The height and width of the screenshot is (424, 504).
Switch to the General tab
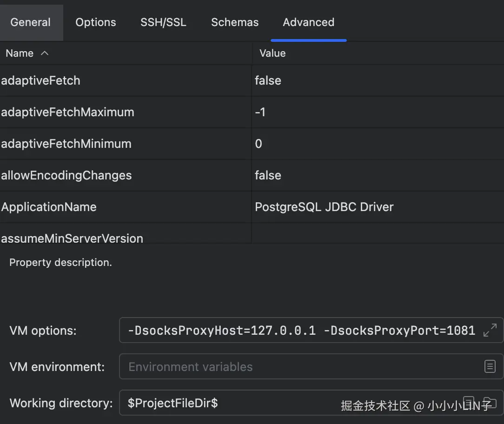[31, 22]
